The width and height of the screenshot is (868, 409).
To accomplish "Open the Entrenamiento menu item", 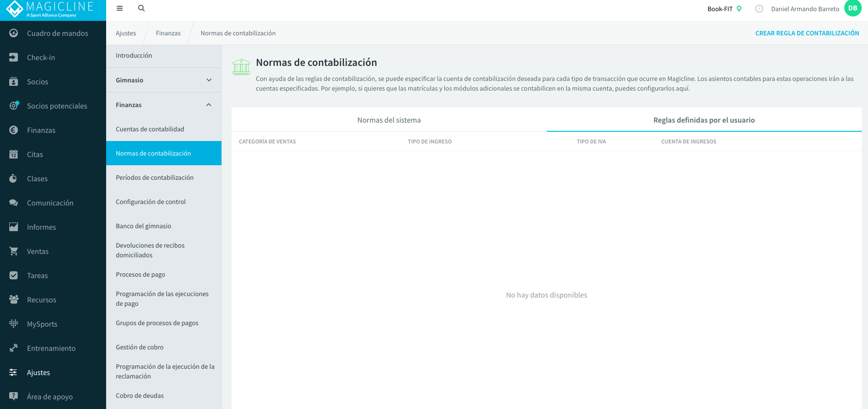I will pyautogui.click(x=51, y=348).
